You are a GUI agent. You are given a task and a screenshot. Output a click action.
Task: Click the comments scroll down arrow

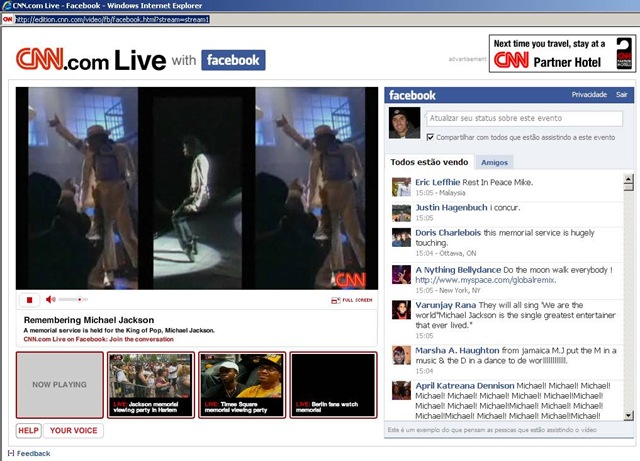628,416
